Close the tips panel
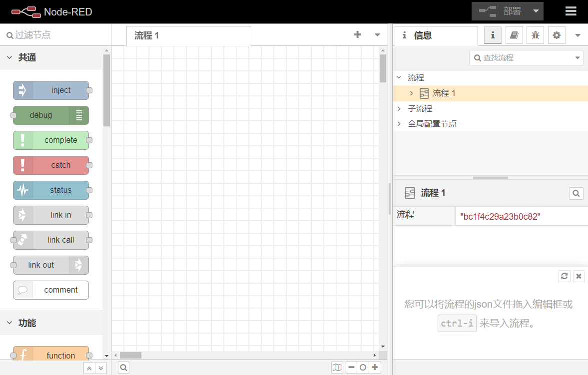Viewport: 588px width, 375px height. pyautogui.click(x=579, y=276)
